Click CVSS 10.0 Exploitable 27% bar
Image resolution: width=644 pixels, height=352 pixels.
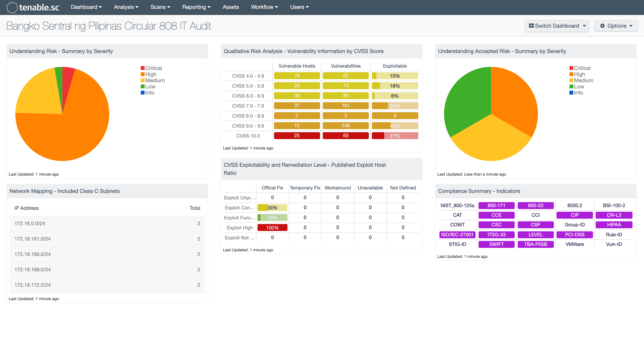pos(395,136)
